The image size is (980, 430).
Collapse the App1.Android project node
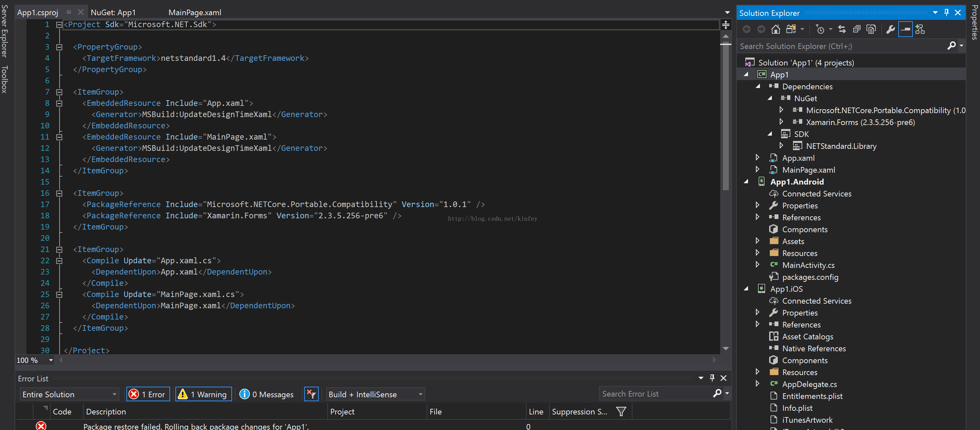(x=746, y=182)
